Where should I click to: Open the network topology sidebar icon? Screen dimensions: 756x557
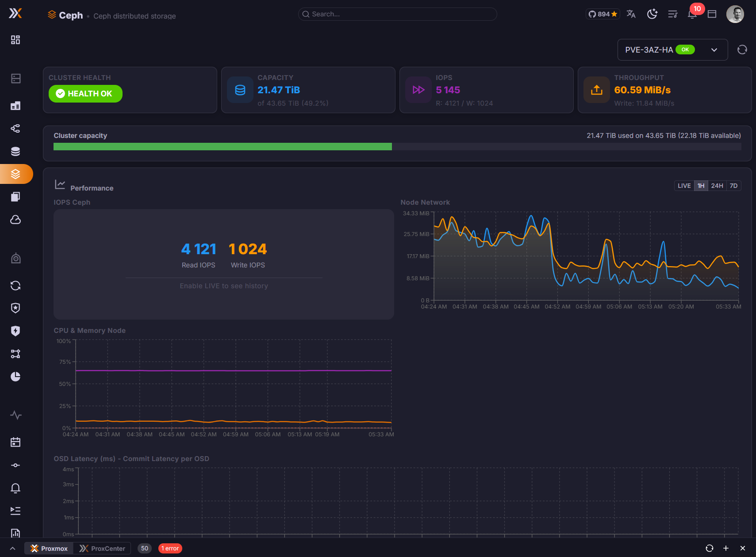click(15, 129)
